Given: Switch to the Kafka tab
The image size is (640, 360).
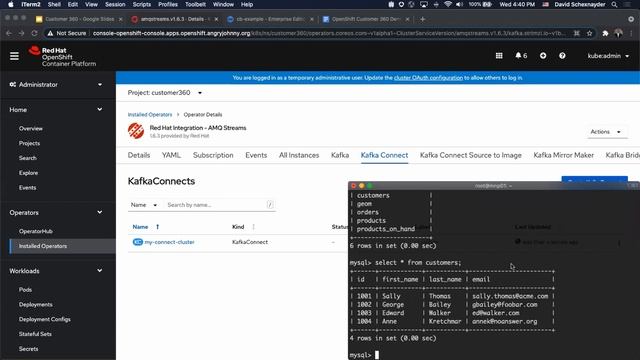Looking at the screenshot, I should 340,155.
